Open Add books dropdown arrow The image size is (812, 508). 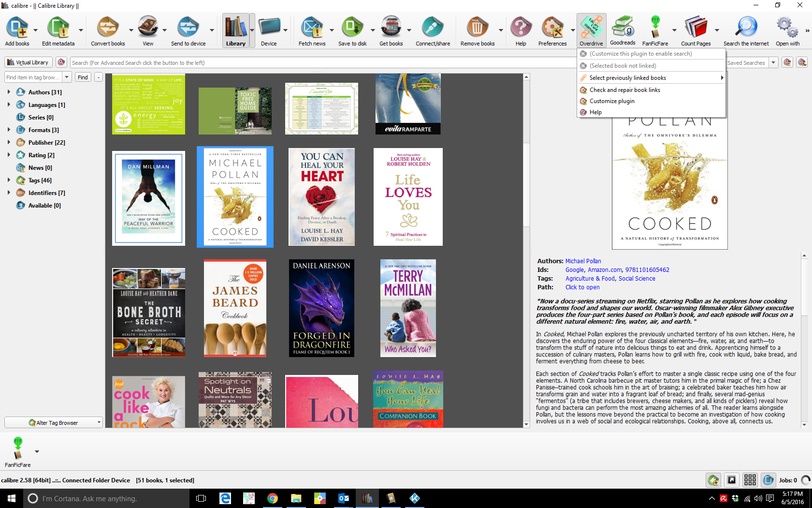(35, 30)
